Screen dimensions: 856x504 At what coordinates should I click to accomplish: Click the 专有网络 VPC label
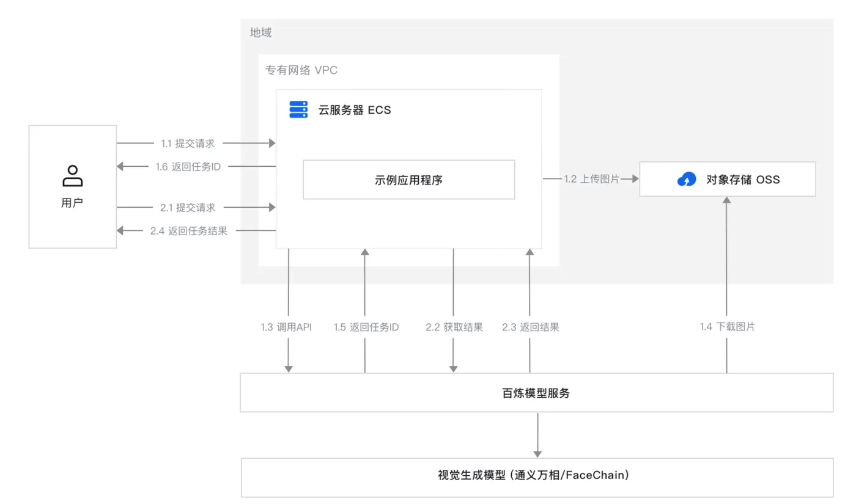(x=301, y=70)
